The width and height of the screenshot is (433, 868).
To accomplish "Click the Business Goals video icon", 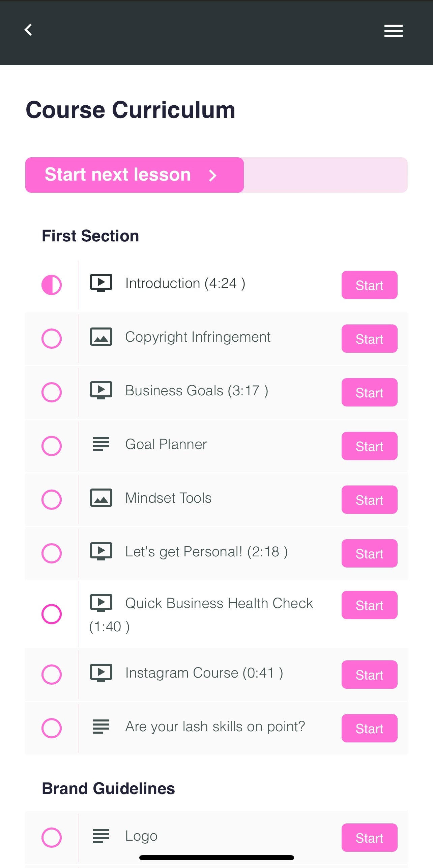I will (x=101, y=391).
